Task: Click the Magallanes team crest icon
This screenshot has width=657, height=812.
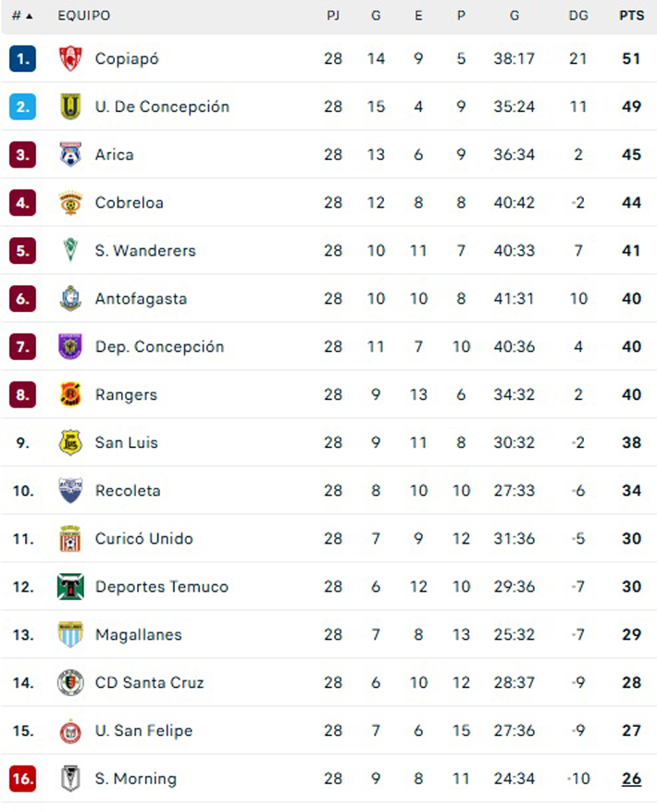Action: point(70,635)
